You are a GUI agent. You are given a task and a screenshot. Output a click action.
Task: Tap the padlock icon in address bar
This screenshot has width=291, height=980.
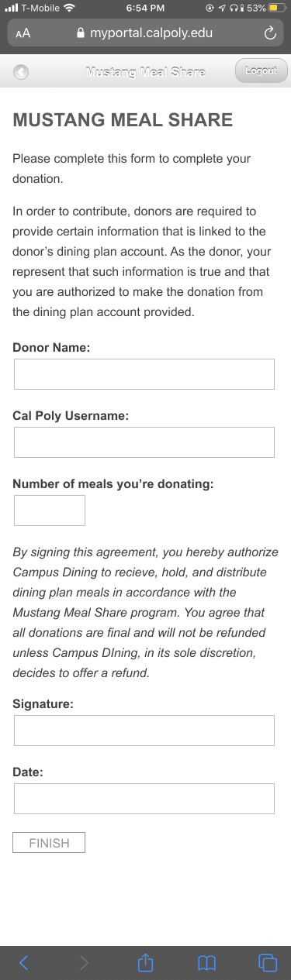pos(78,33)
